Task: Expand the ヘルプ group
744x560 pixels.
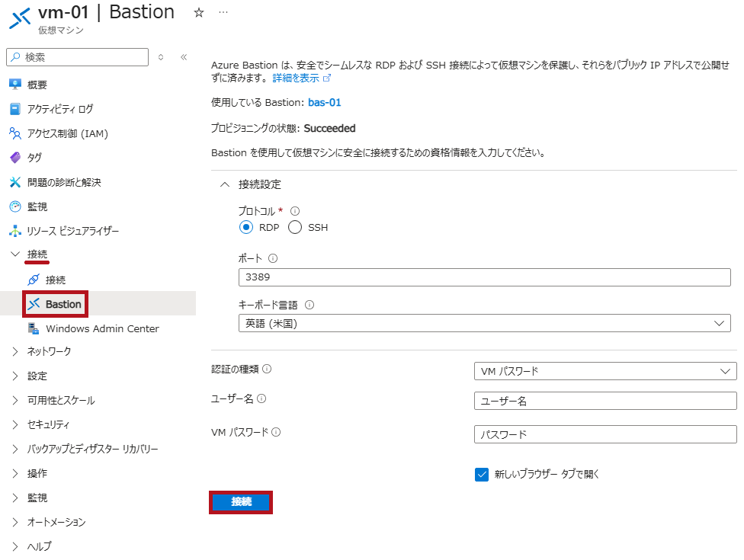Action: pos(15,546)
